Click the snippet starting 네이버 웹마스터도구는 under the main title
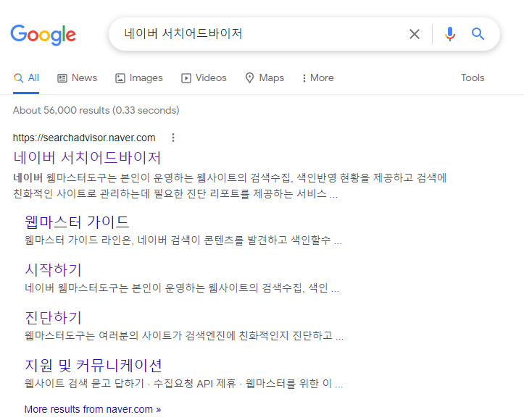 [x=230, y=185]
